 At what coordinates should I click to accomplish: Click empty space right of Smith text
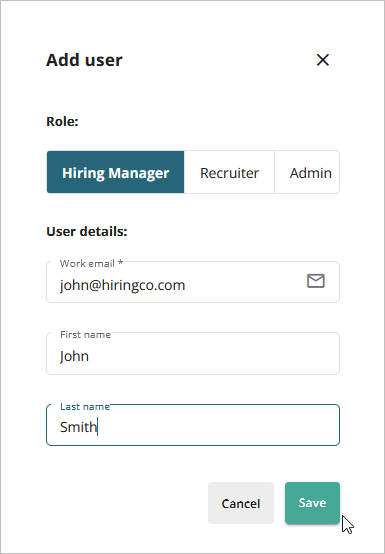219,427
